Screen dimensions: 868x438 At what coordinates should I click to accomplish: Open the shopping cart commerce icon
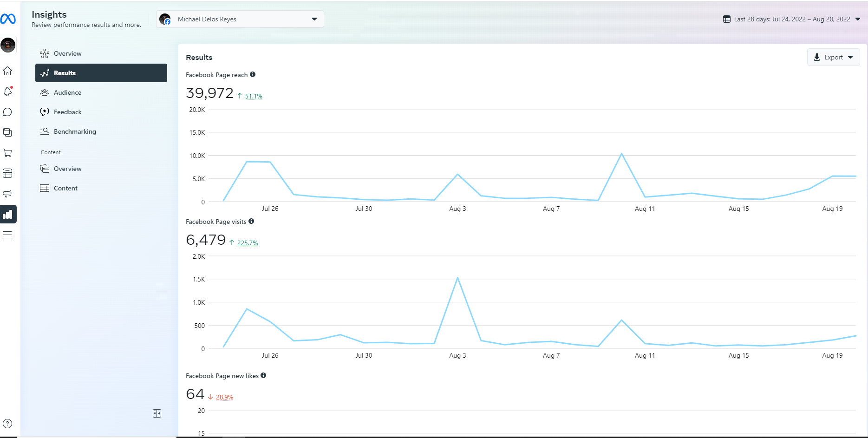(x=7, y=153)
